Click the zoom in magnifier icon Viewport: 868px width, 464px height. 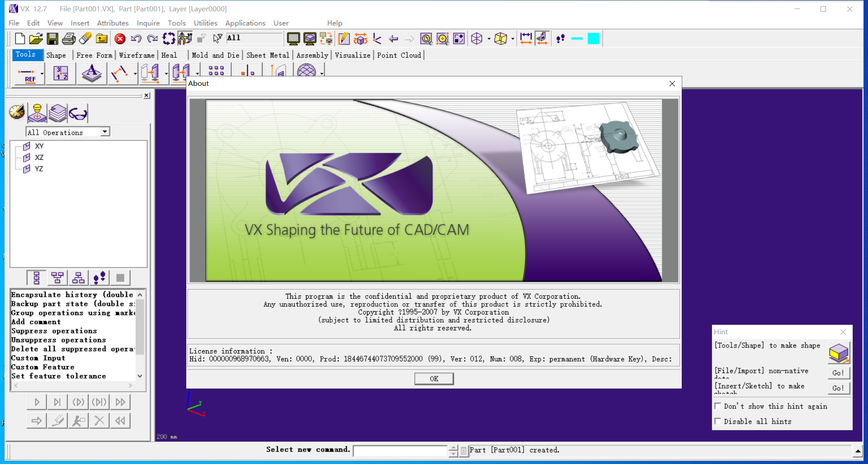[x=426, y=39]
